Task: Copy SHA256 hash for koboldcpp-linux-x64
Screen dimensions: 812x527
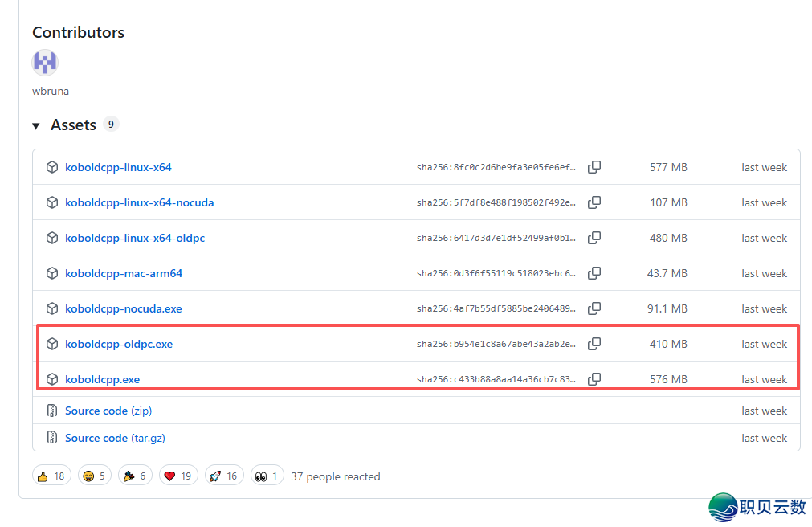Action: [x=594, y=167]
